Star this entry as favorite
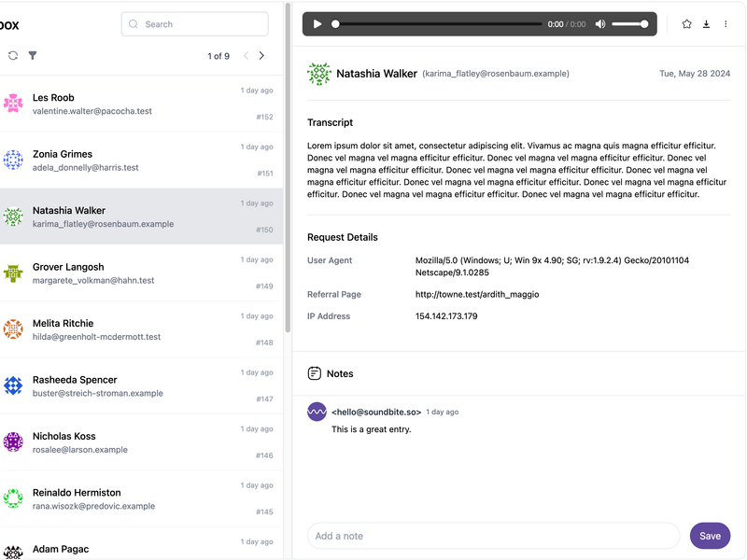747x560 pixels. [687, 24]
